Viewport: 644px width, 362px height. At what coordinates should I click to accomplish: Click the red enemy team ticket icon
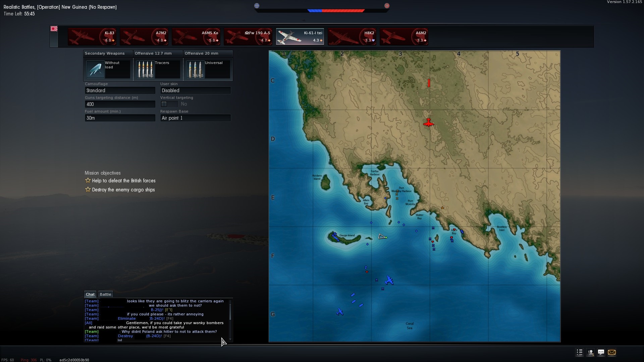387,6
